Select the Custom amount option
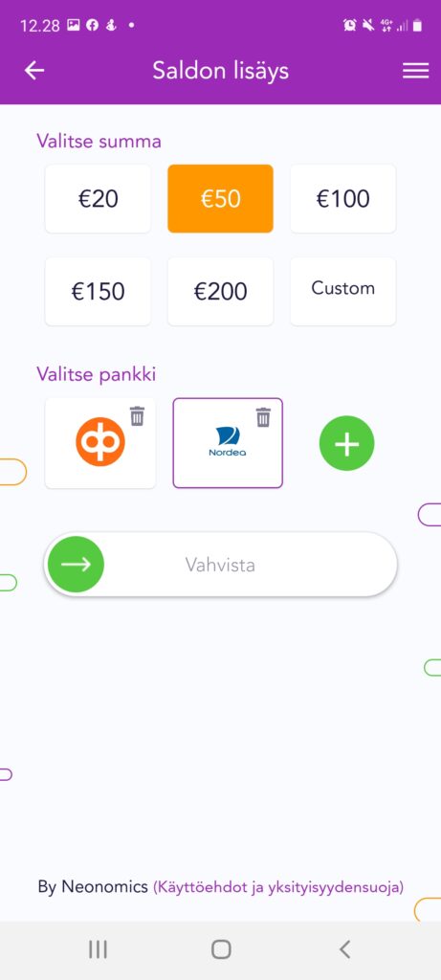 click(x=342, y=291)
